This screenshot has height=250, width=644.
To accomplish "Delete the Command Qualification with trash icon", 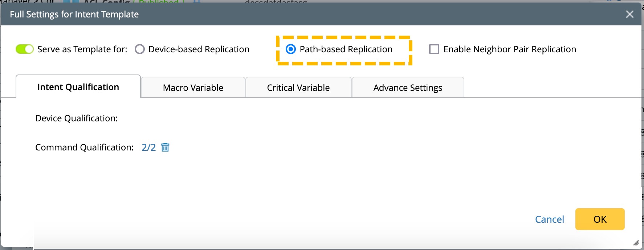I will click(x=165, y=147).
